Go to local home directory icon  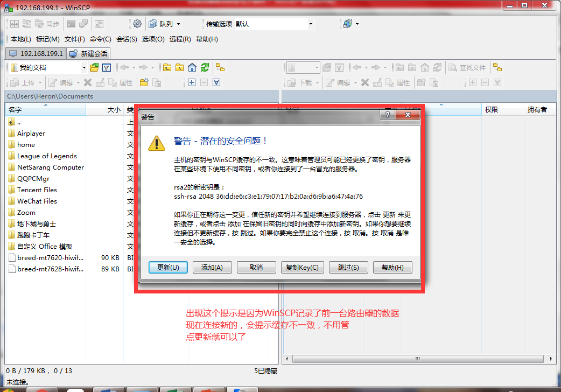pyautogui.click(x=192, y=67)
